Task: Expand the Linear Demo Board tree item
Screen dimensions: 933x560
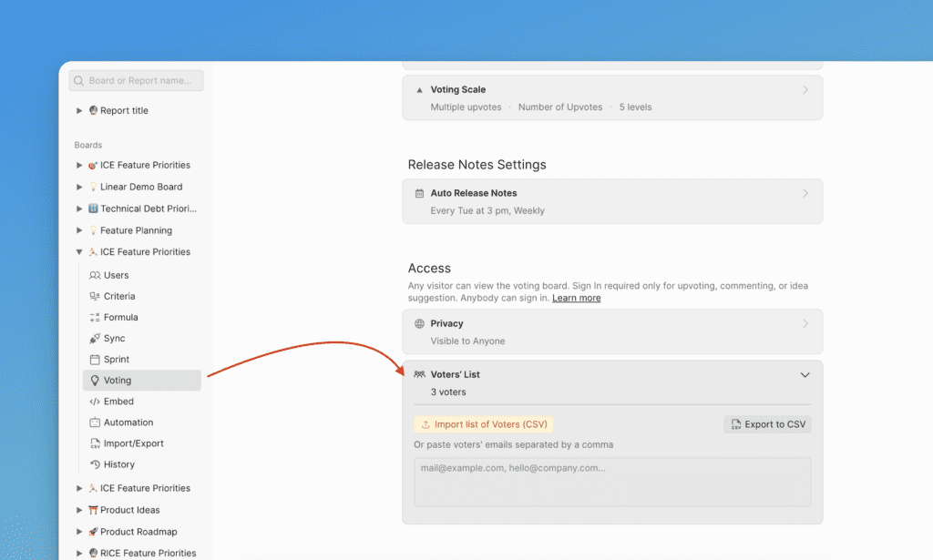Action: point(79,187)
